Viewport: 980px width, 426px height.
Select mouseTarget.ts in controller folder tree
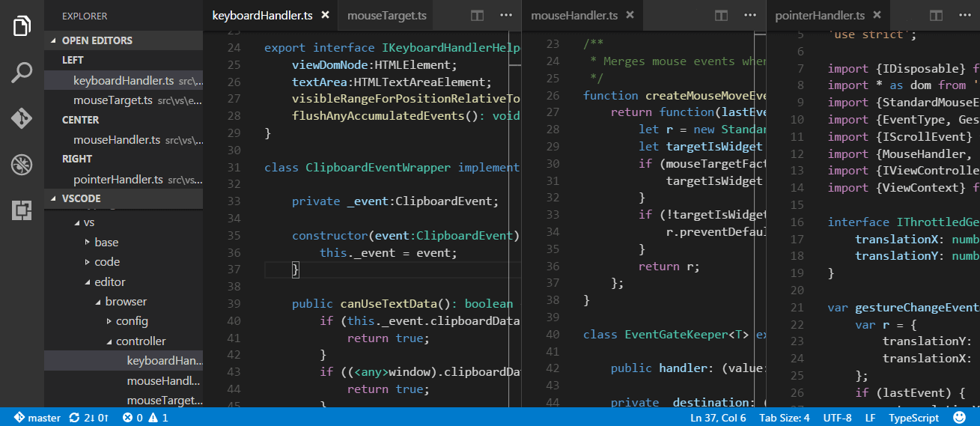124,401
